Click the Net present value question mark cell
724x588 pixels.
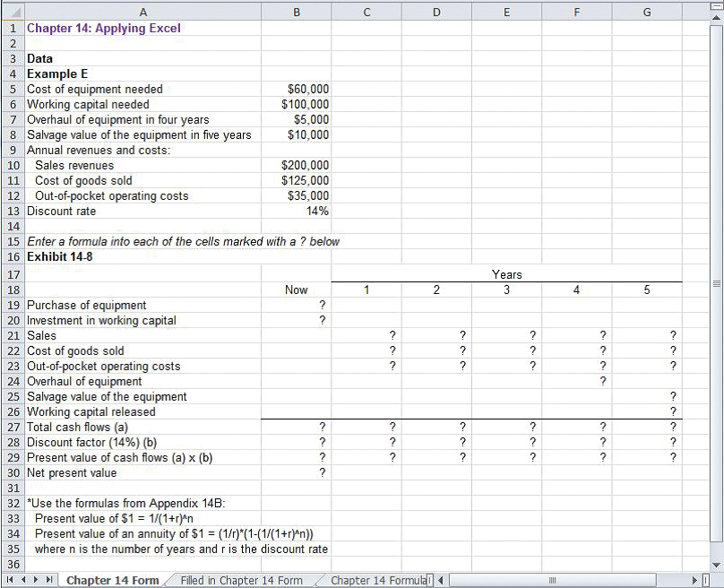[x=297, y=472]
